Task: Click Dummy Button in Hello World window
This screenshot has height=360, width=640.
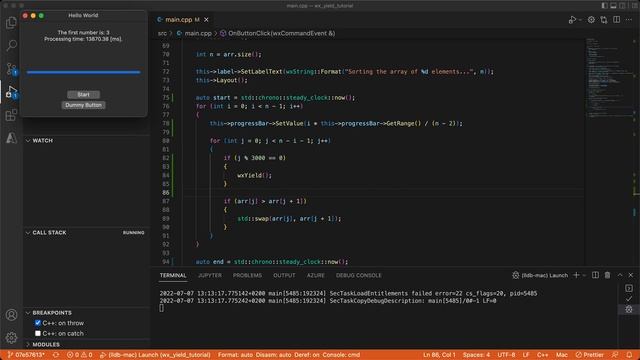Action: (83, 105)
